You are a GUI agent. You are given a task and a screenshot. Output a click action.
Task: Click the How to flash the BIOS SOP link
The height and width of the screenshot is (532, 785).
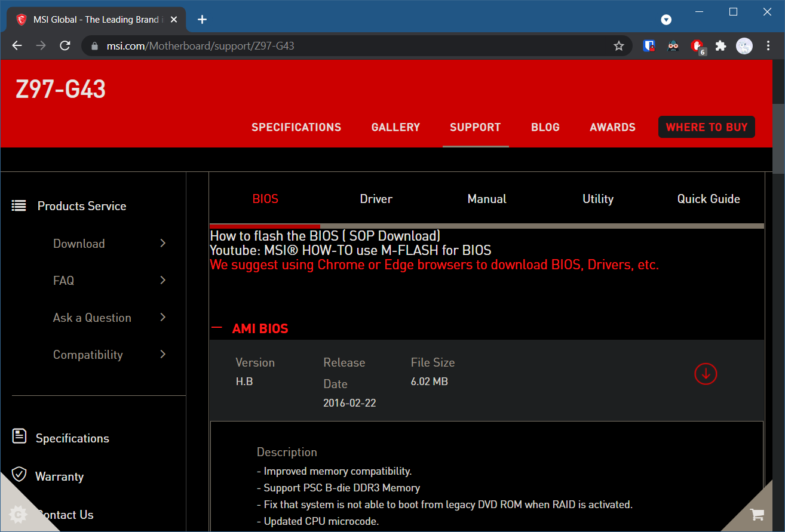click(325, 236)
